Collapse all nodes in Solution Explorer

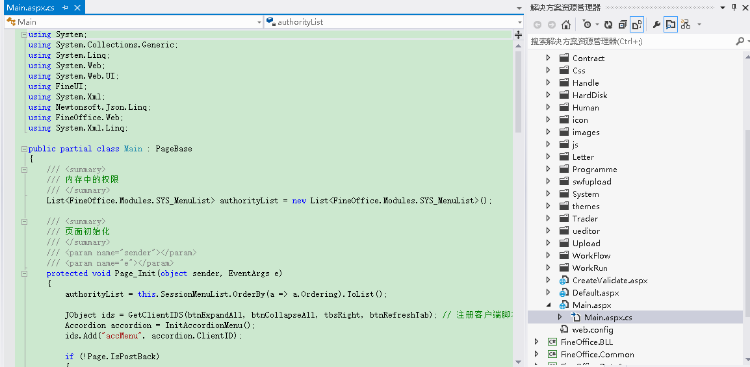[622, 24]
